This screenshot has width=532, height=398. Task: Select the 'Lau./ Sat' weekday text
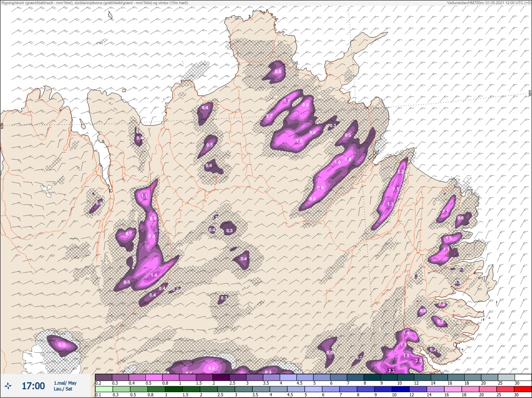coord(63,389)
